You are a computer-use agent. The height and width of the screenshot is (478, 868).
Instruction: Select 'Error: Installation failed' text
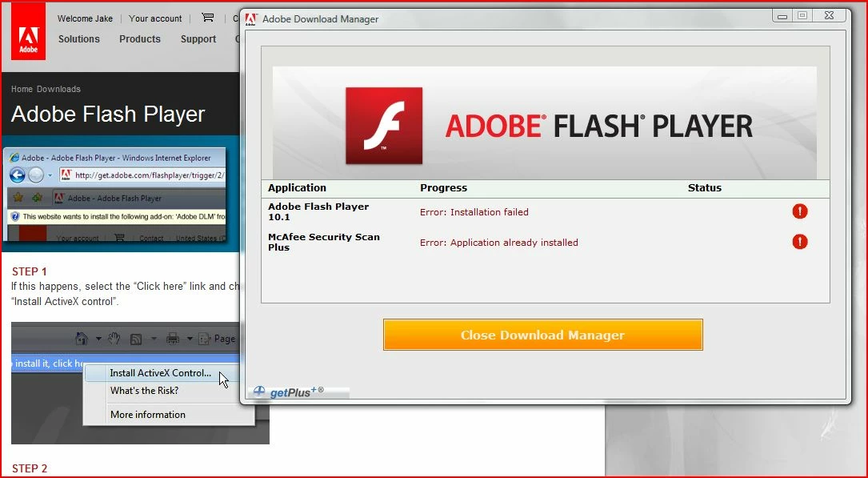[x=474, y=211]
